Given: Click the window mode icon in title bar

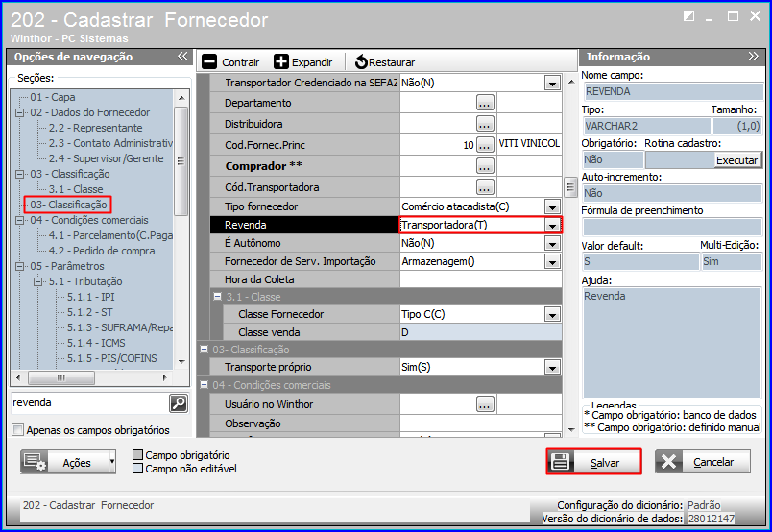Looking at the screenshot, I should (688, 16).
